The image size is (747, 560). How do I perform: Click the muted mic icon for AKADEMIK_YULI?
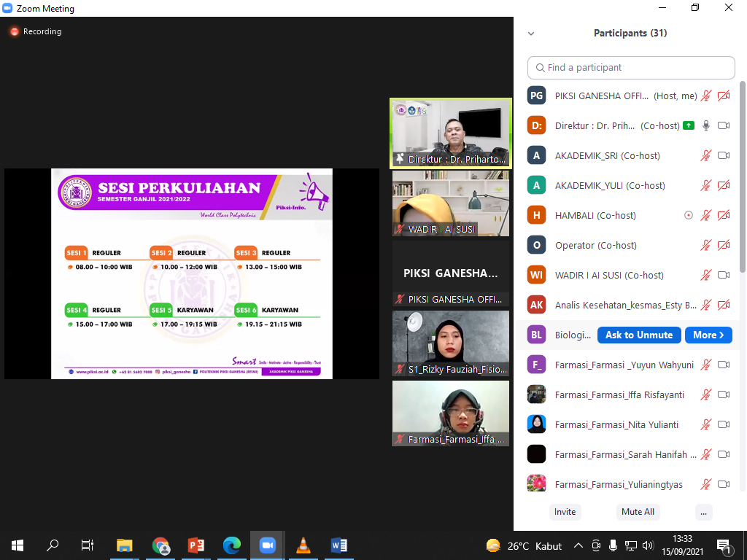click(x=706, y=185)
